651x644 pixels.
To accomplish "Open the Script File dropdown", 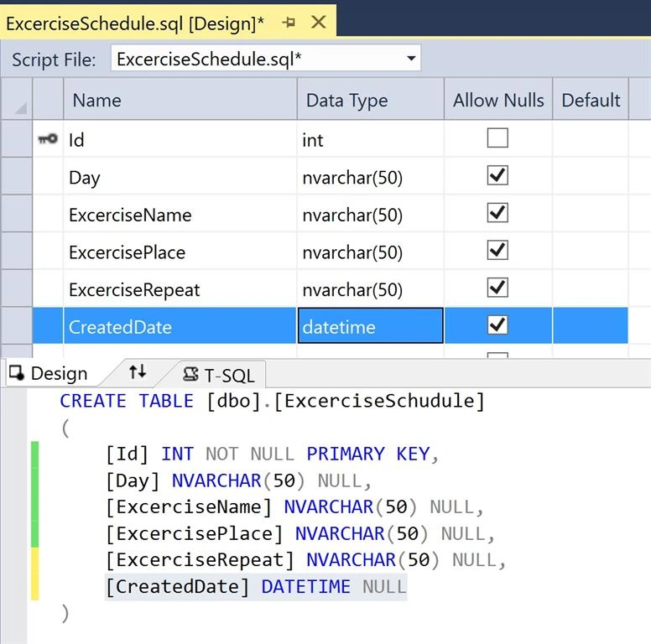I will click(411, 59).
